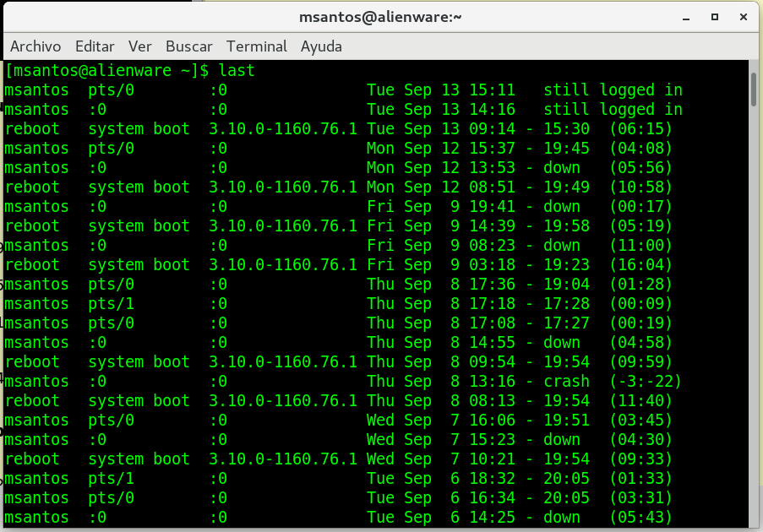Open the Terminal menu
Viewport: 763px width, 532px height.
257,46
